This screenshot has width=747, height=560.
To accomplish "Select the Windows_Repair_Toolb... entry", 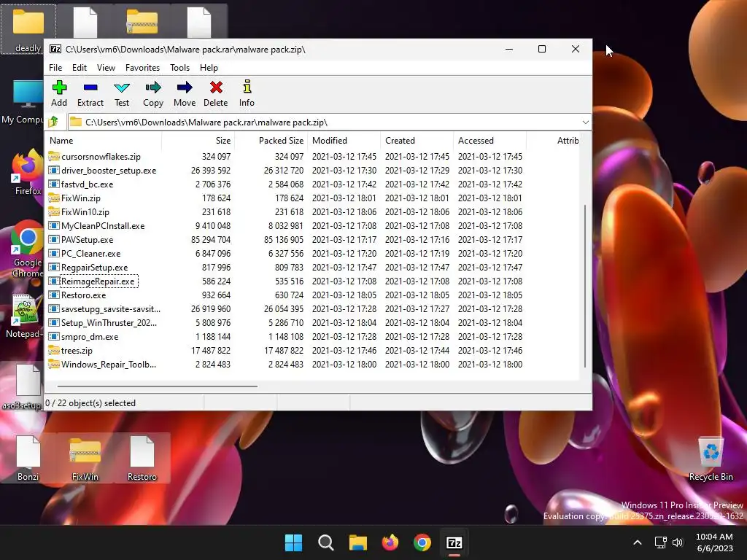I will click(109, 365).
